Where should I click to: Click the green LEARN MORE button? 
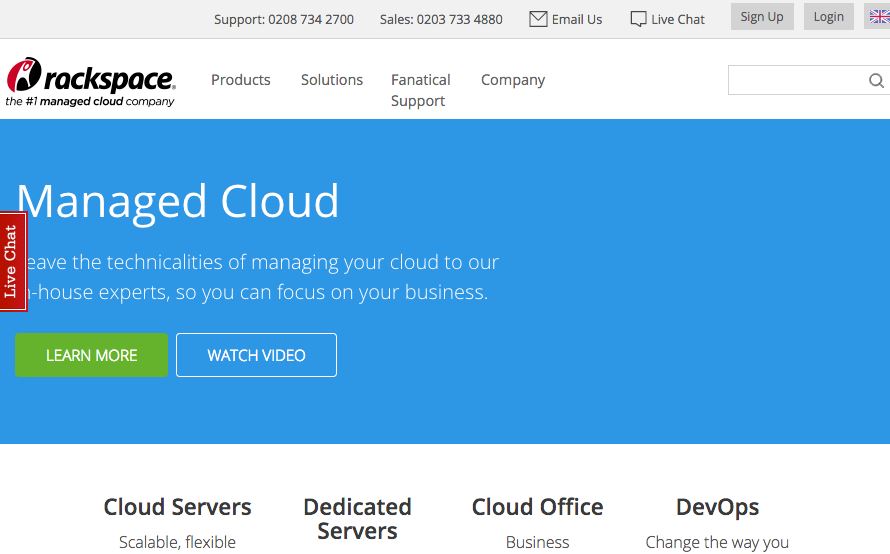(x=91, y=355)
